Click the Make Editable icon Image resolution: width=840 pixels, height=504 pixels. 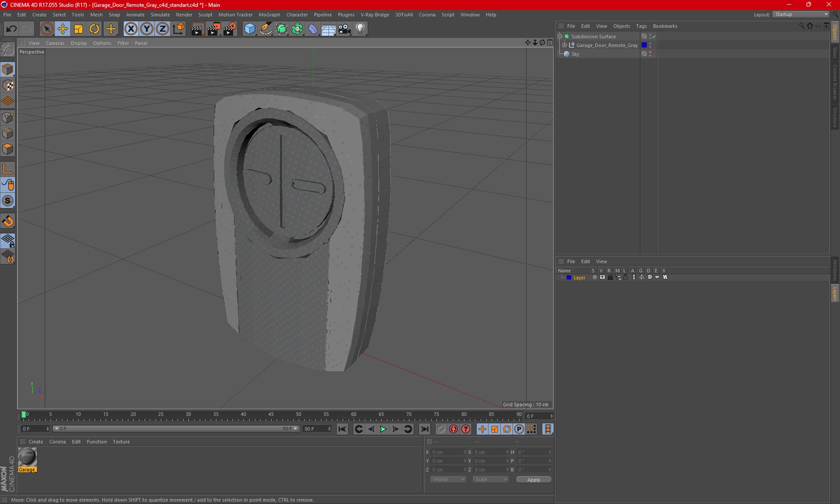(x=8, y=49)
